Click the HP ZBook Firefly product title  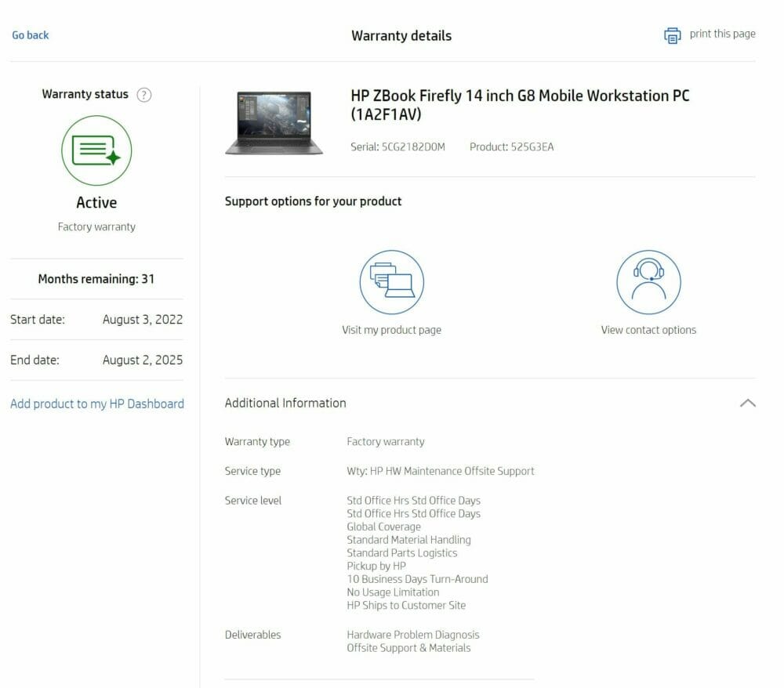click(520, 105)
